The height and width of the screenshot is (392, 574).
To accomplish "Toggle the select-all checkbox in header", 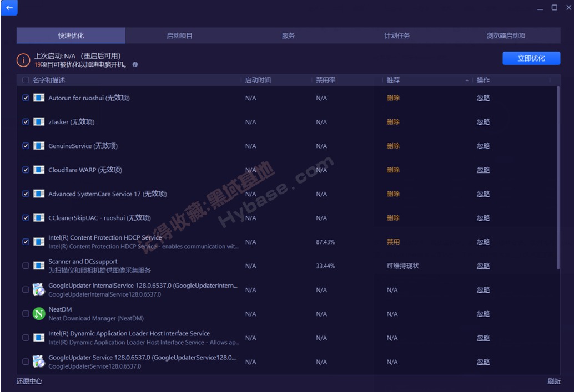I will 26,80.
